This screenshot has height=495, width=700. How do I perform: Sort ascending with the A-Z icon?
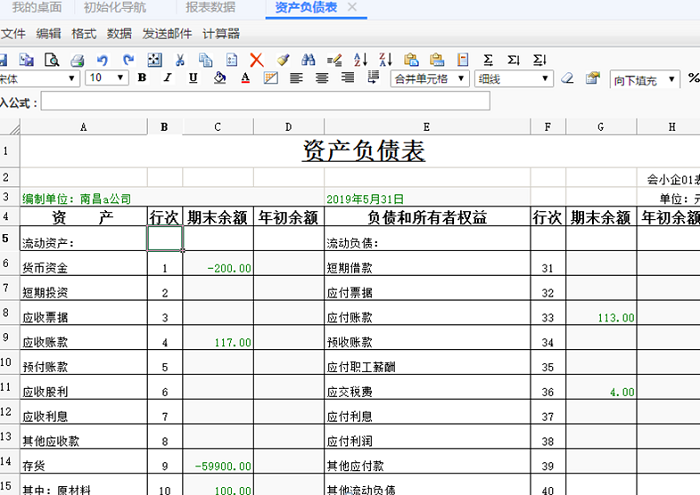360,60
